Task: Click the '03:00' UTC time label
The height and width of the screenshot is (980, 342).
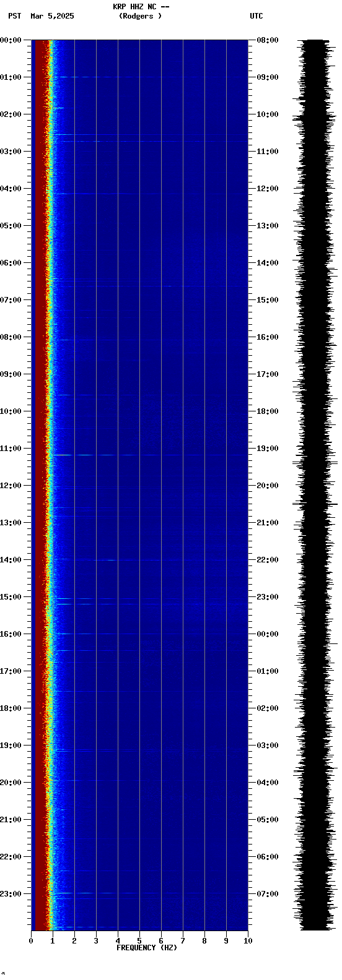Action: 268,746
